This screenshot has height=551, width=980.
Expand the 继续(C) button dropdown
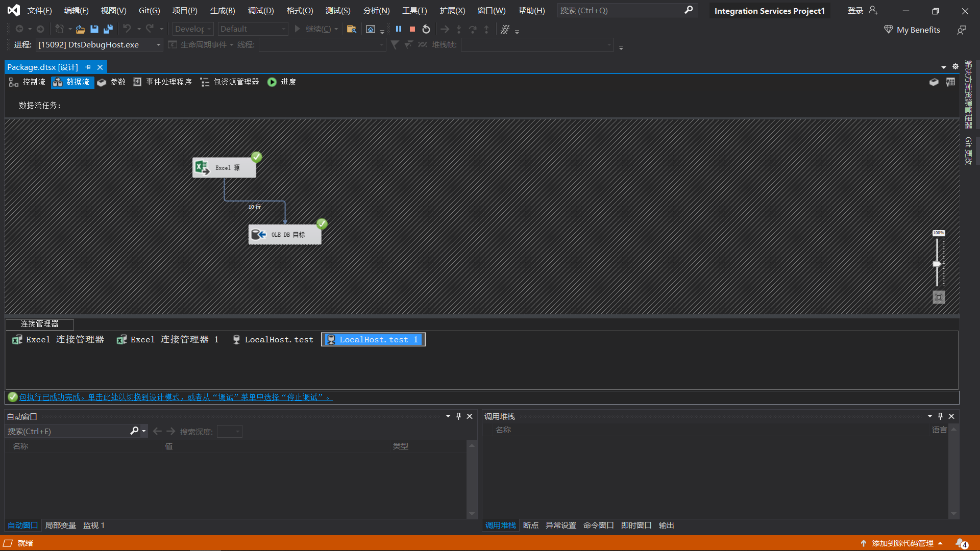(x=335, y=29)
